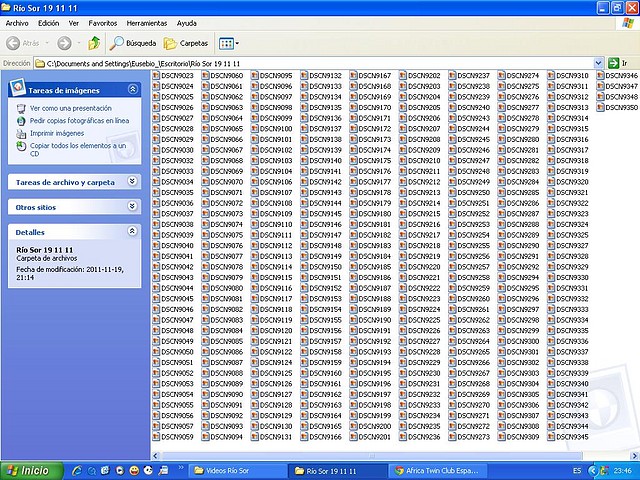Open the Favoritos menu
640x480 pixels.
(102, 23)
